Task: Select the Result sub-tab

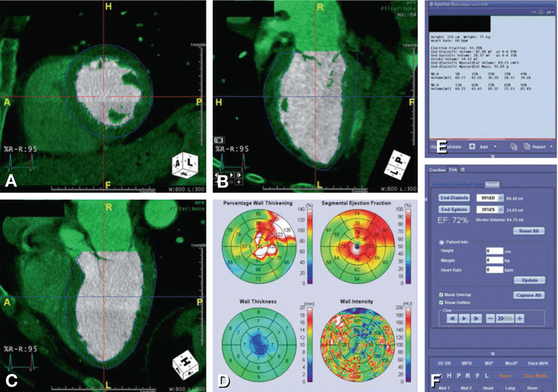Action: tap(493, 184)
